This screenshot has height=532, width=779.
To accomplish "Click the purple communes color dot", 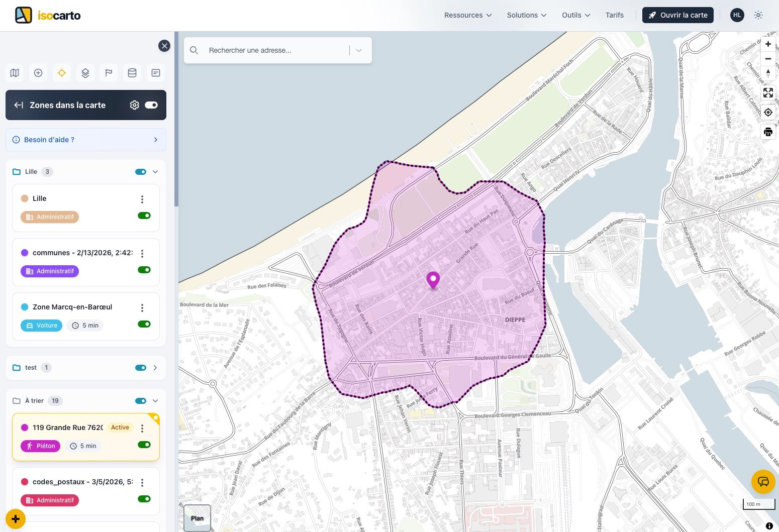I will (x=25, y=253).
